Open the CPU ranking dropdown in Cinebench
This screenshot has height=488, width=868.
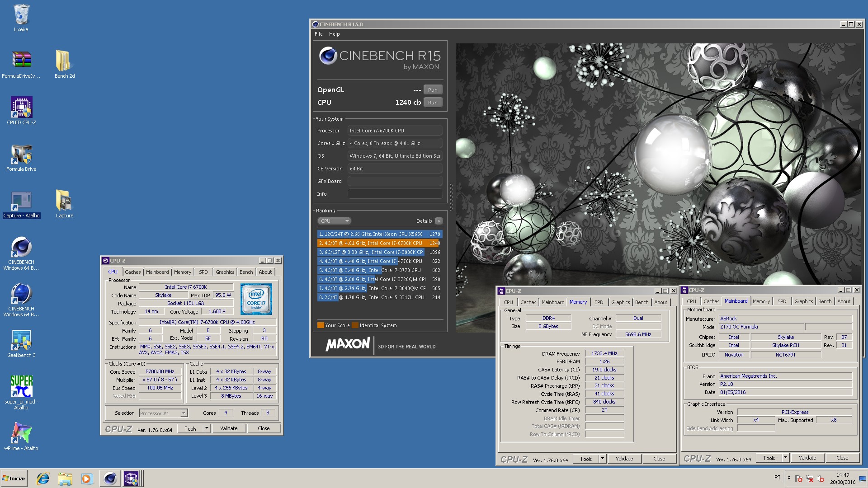click(335, 221)
